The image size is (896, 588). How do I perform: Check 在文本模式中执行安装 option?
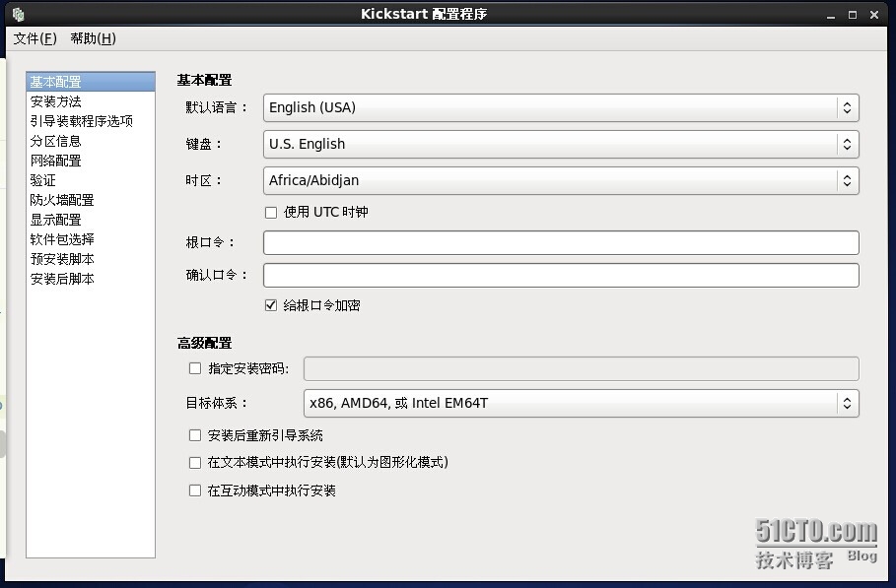[x=195, y=462]
